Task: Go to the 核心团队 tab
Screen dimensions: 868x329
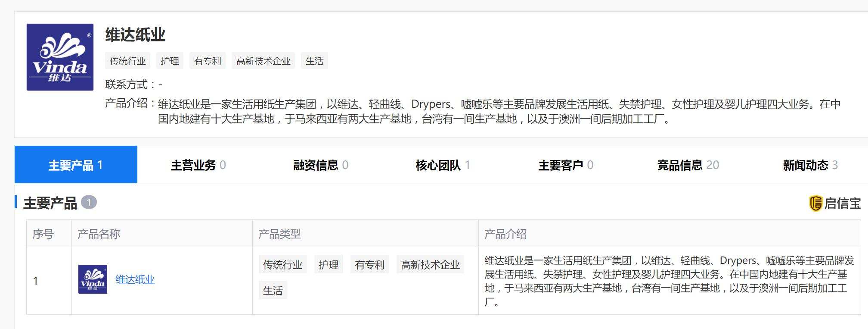Action: pyautogui.click(x=443, y=165)
